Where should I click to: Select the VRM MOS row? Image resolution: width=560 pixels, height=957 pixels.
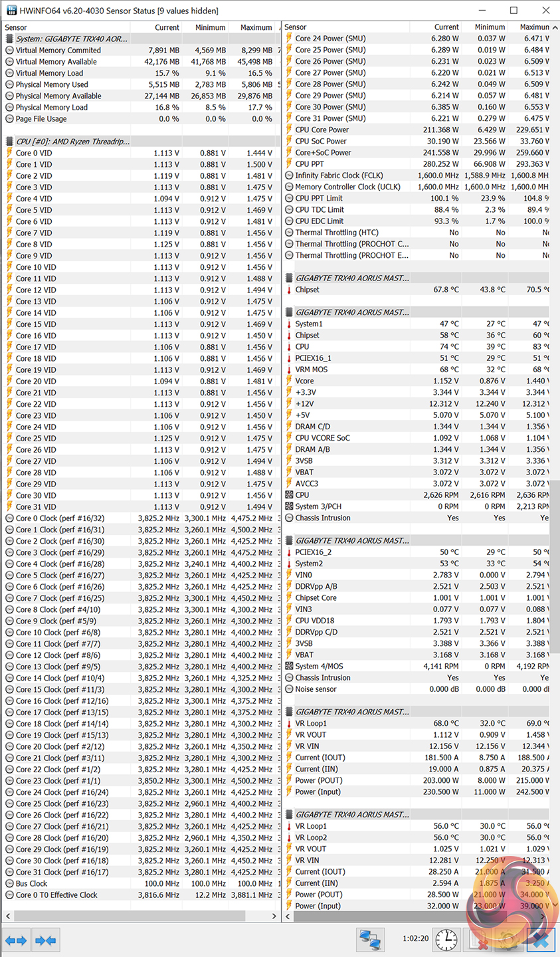[417, 370]
